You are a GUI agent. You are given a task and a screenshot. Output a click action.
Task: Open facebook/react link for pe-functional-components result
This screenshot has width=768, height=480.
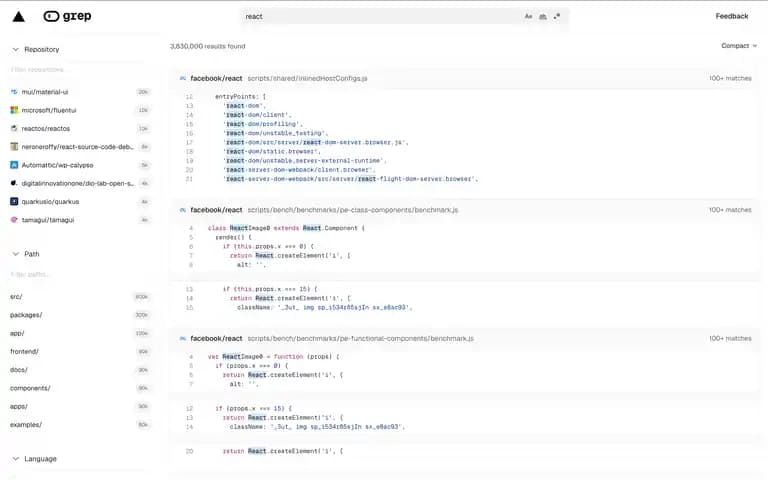pyautogui.click(x=216, y=338)
